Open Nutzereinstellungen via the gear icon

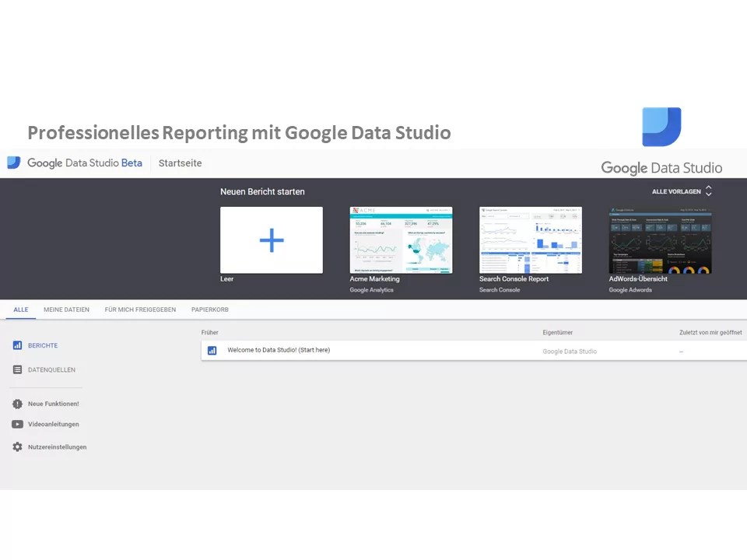coord(17,446)
